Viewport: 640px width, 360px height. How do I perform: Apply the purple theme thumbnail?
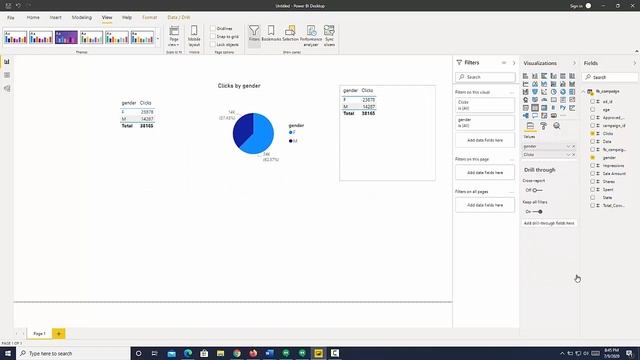66,37
